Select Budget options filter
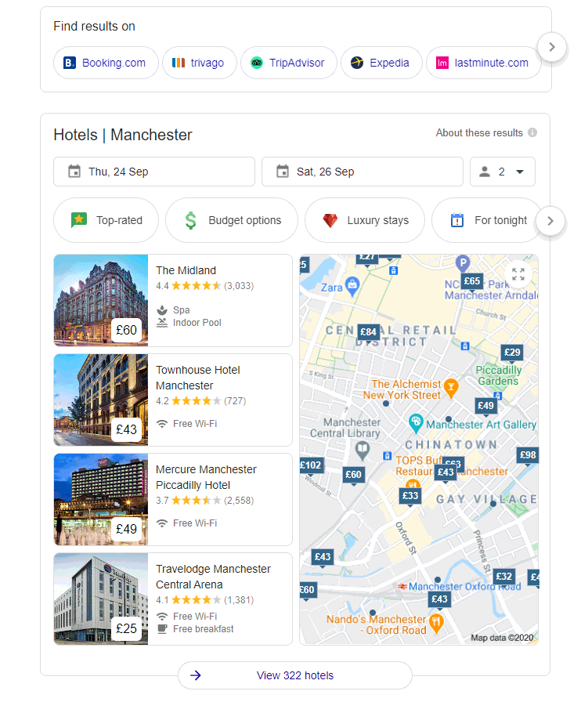Screen dimensions: 588x702 coord(231,220)
